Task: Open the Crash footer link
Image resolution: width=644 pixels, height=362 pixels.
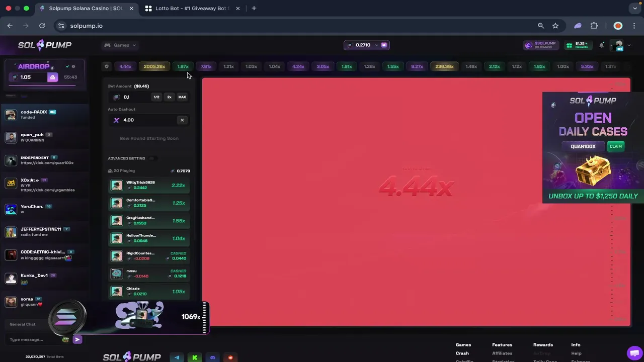Action: click(x=462, y=353)
